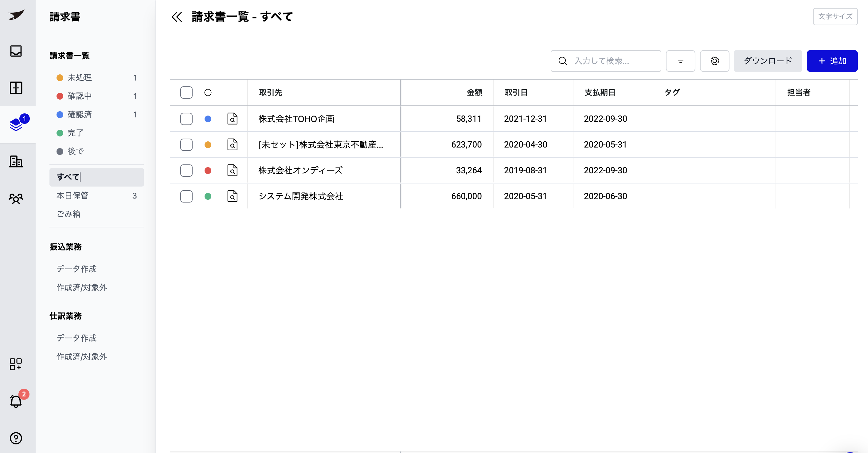
Task: Click the split-panel layout icon in sidebar
Action: point(16,88)
